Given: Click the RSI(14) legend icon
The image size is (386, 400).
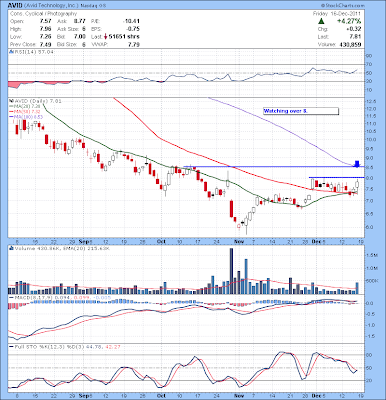Looking at the screenshot, I should click(10, 52).
